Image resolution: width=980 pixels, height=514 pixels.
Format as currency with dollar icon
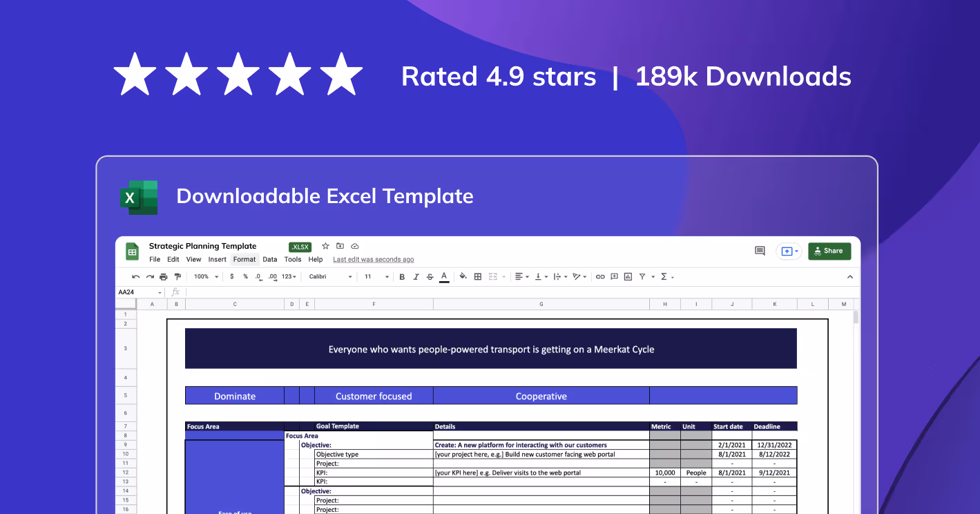click(232, 276)
